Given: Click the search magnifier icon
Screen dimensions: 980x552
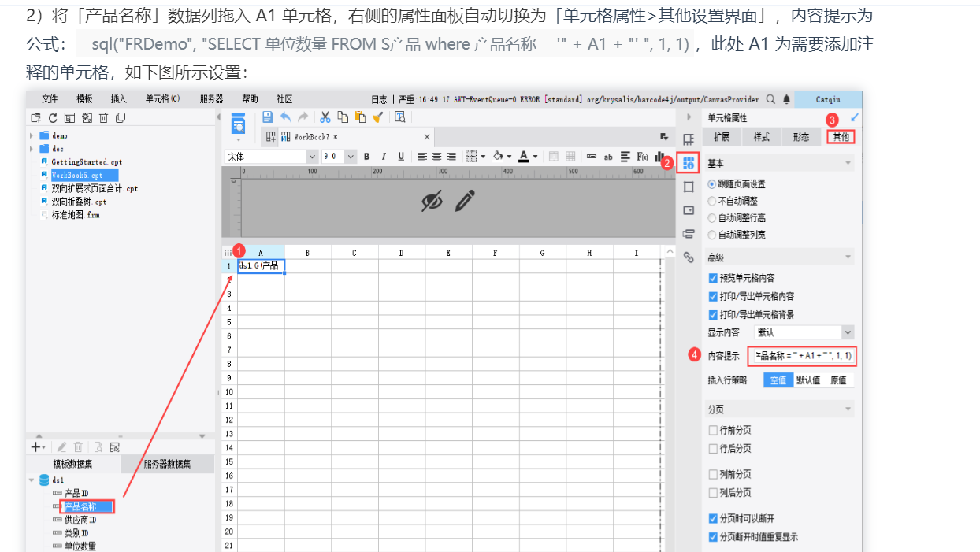Looking at the screenshot, I should click(x=770, y=99).
